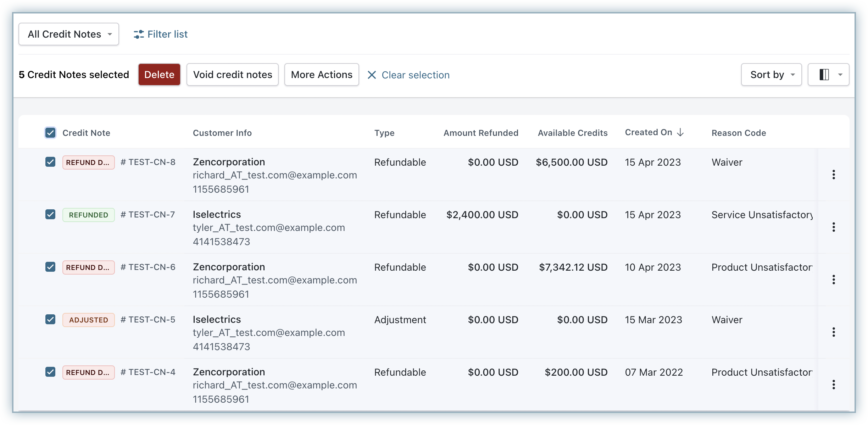Image resolution: width=868 pixels, height=425 pixels.
Task: Deselect the TEST-CN-4 checkbox
Action: point(50,372)
